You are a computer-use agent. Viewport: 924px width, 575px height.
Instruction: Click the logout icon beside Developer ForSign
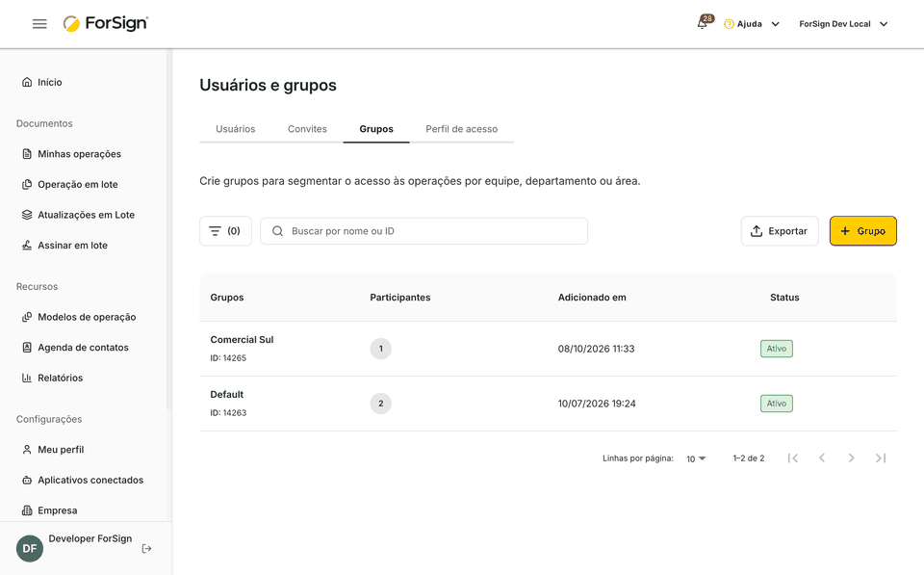pos(146,549)
